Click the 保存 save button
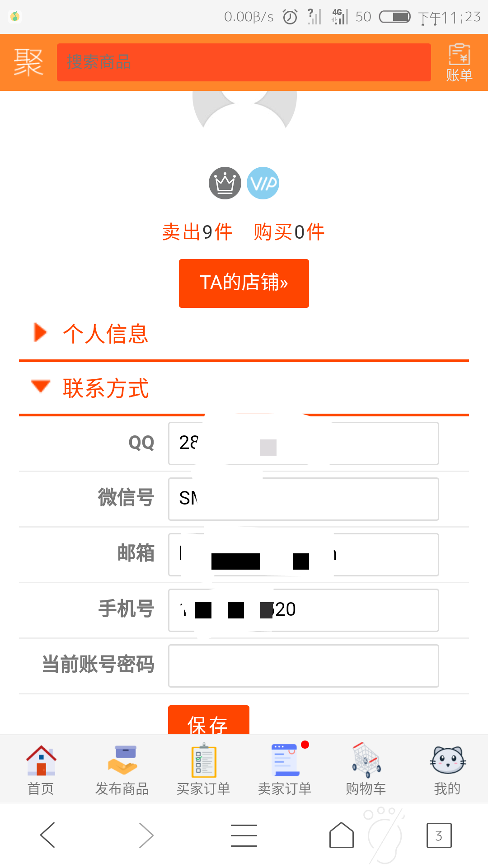Viewport: 488px width, 868px height. (209, 720)
